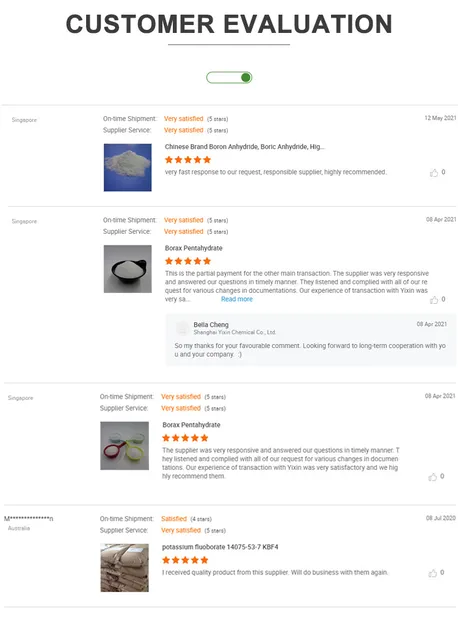Click five-star rating of potassium fluoborate review
Screen dimensions: 458x618
point(185,560)
